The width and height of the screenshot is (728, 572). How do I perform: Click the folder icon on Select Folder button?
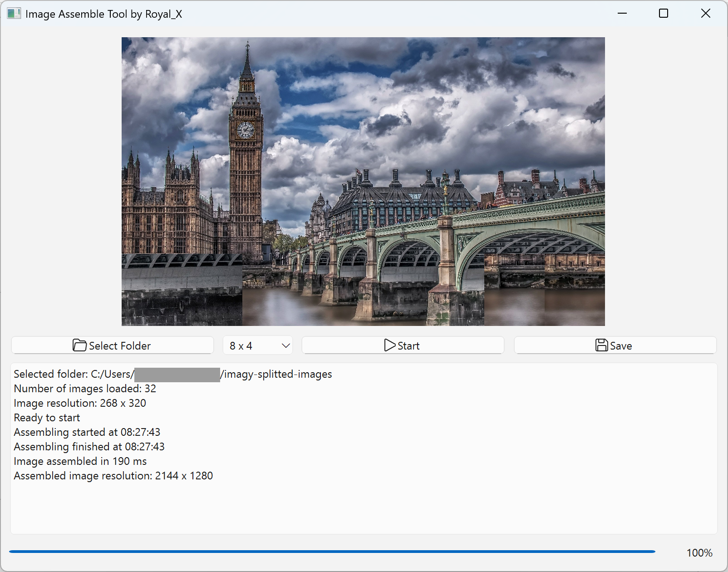(x=79, y=345)
